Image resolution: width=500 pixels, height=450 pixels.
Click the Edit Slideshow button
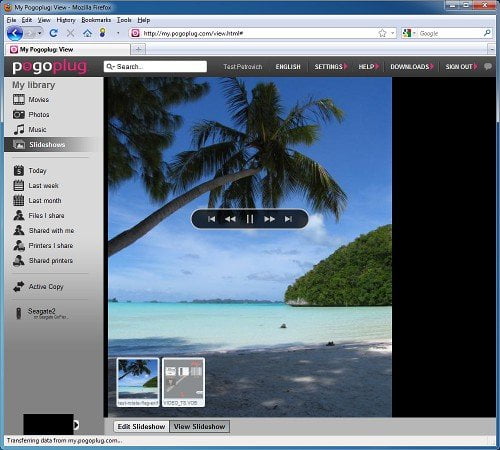click(141, 427)
